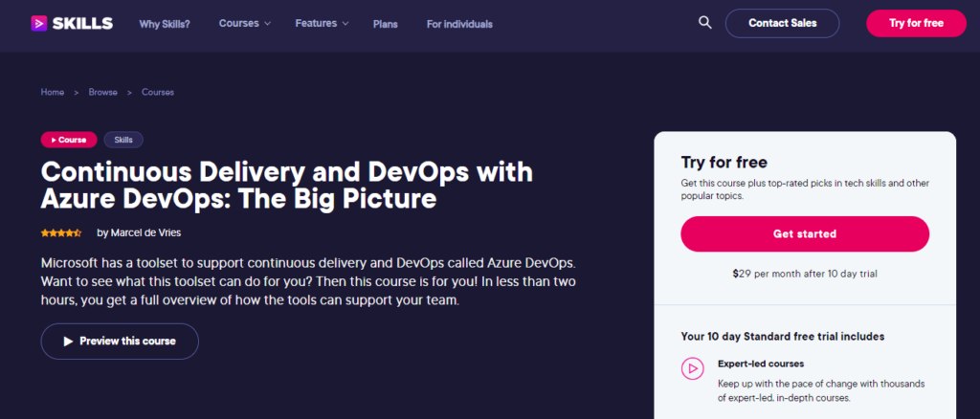Click the Preview this course button

120,341
